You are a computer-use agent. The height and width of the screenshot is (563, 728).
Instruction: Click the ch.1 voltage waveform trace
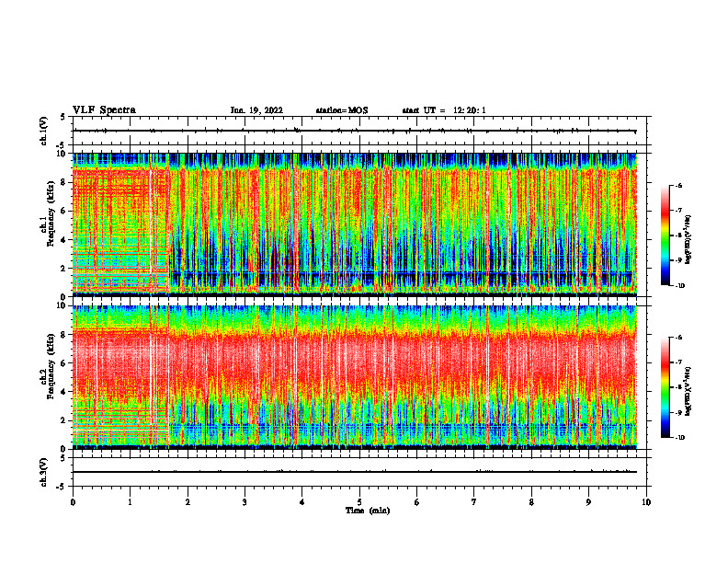point(355,131)
